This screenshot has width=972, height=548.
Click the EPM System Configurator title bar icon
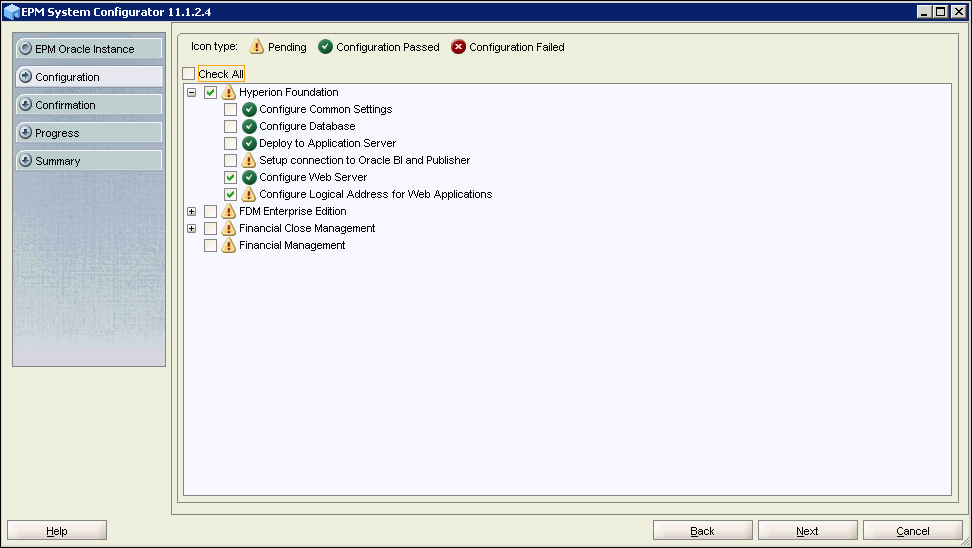[x=12, y=12]
